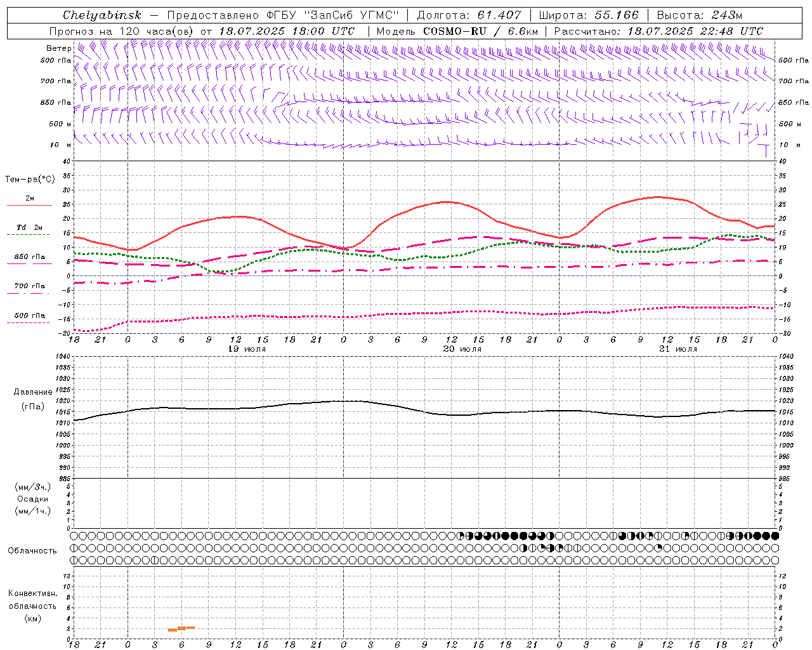The image size is (812, 650).
Task: Click the black pressure curve
Action: click(x=424, y=409)
